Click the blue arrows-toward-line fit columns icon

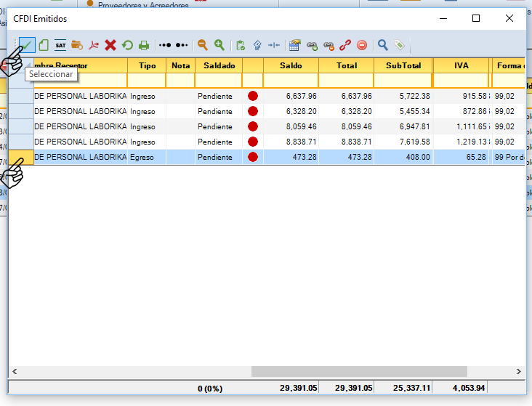tap(274, 45)
